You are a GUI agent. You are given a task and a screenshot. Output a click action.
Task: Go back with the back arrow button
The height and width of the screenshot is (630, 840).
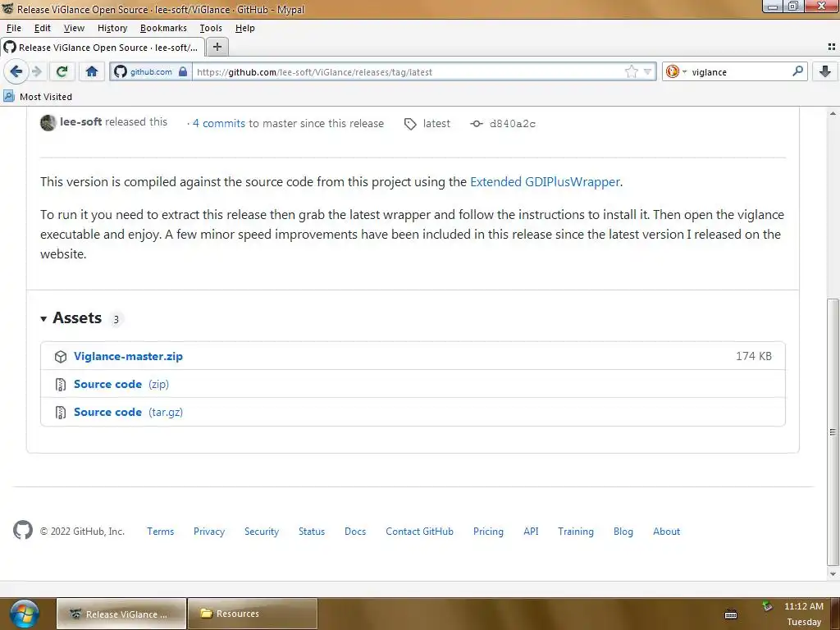click(16, 71)
